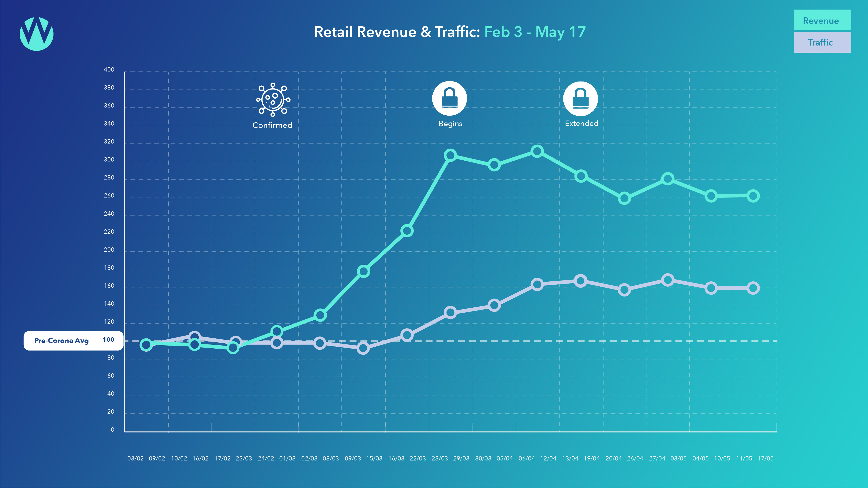This screenshot has height=488, width=868.
Task: Click revenue point for 20/04 - 26/04
Action: (624, 198)
